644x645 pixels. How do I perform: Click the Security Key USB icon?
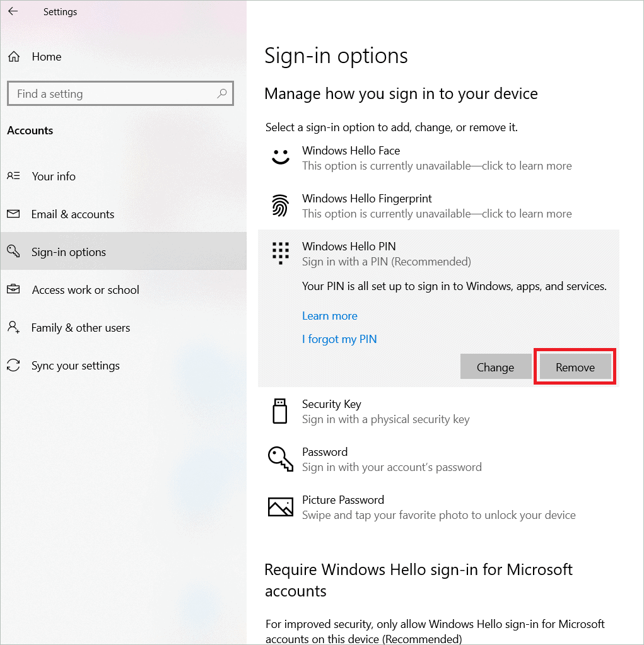(280, 411)
